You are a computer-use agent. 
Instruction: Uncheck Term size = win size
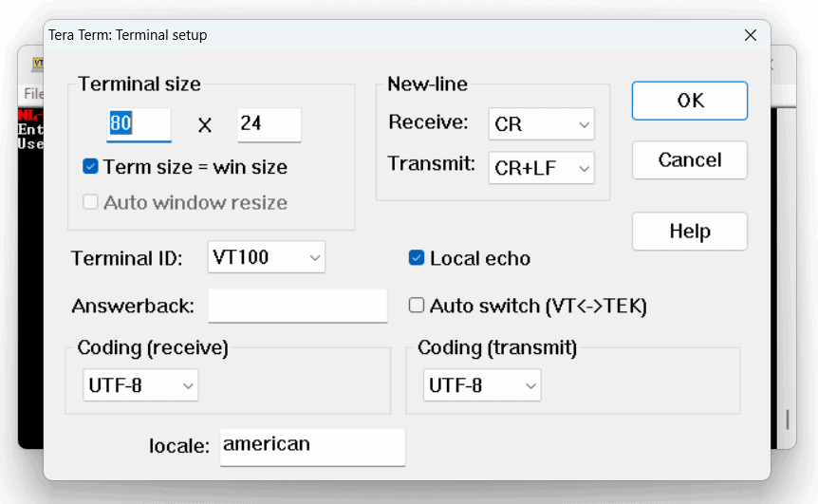click(91, 167)
